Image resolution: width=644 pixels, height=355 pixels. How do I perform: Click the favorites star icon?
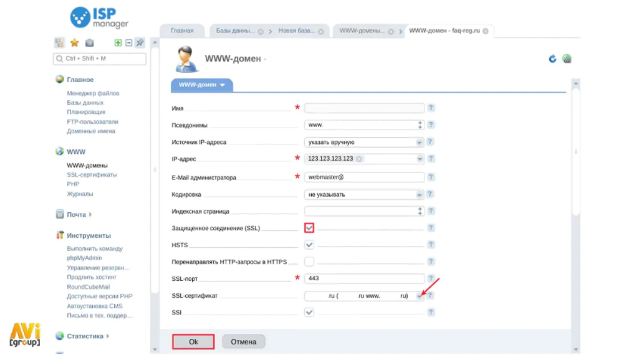point(74,43)
